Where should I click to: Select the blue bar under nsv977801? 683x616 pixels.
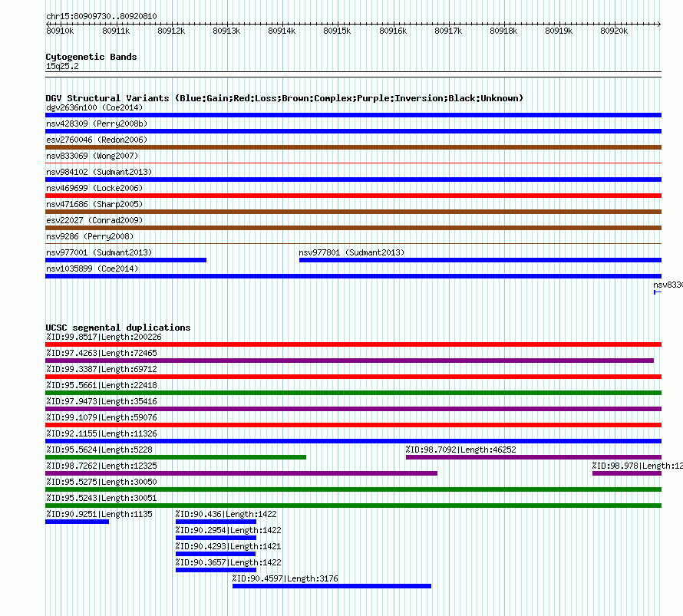(x=480, y=260)
